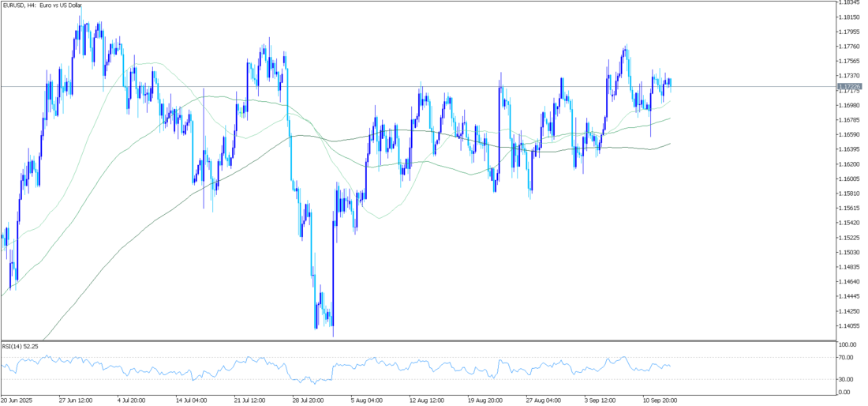
Task: Click the 1.16200 price scale label
Action: coord(850,164)
